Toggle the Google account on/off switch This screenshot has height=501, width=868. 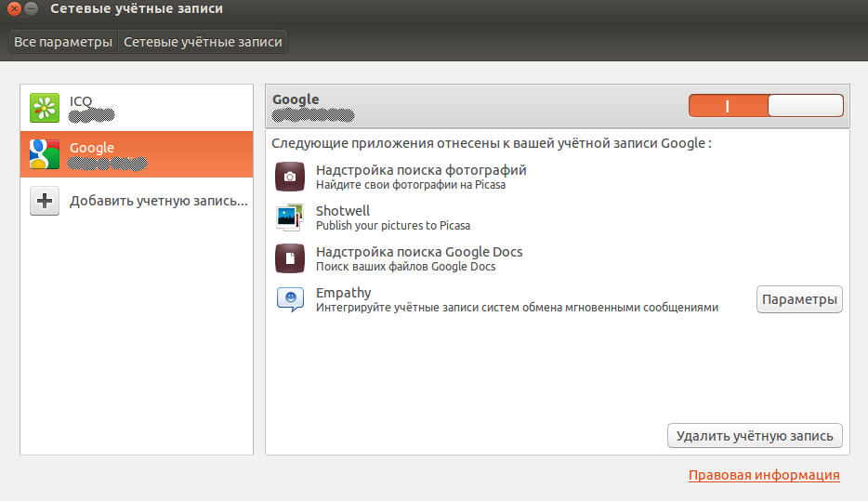(x=766, y=106)
